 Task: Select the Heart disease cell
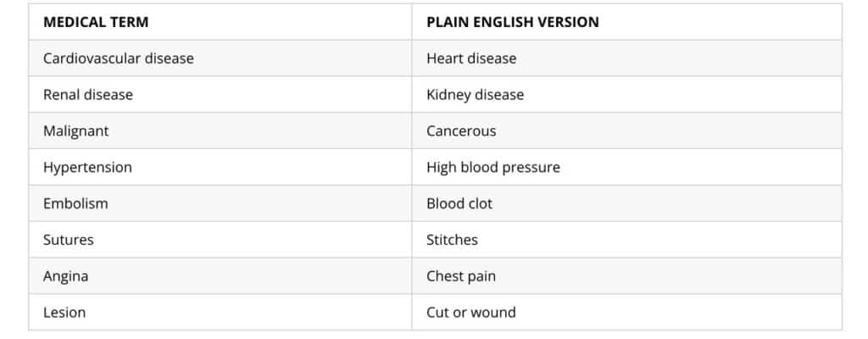pos(471,58)
